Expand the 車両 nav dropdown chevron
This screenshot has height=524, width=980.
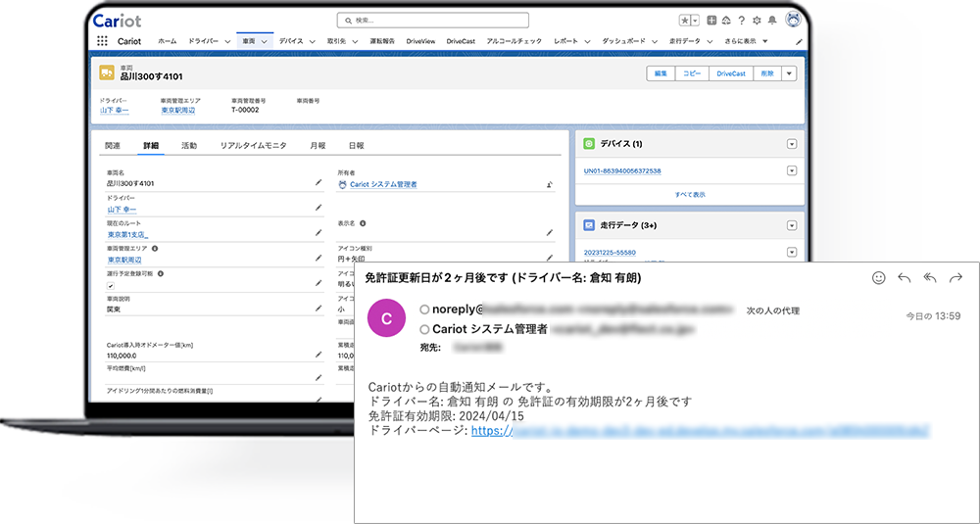pyautogui.click(x=265, y=42)
